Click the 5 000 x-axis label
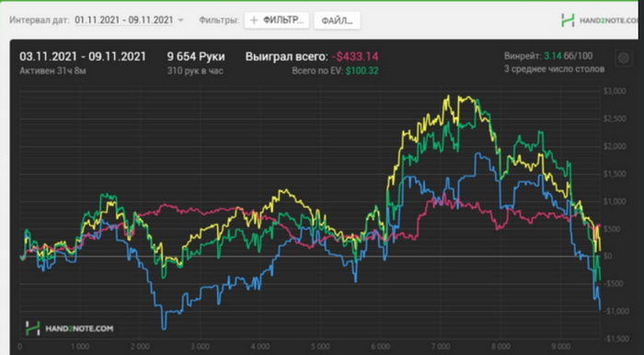Image resolution: width=644 pixels, height=355 pixels. pyautogui.click(x=320, y=347)
